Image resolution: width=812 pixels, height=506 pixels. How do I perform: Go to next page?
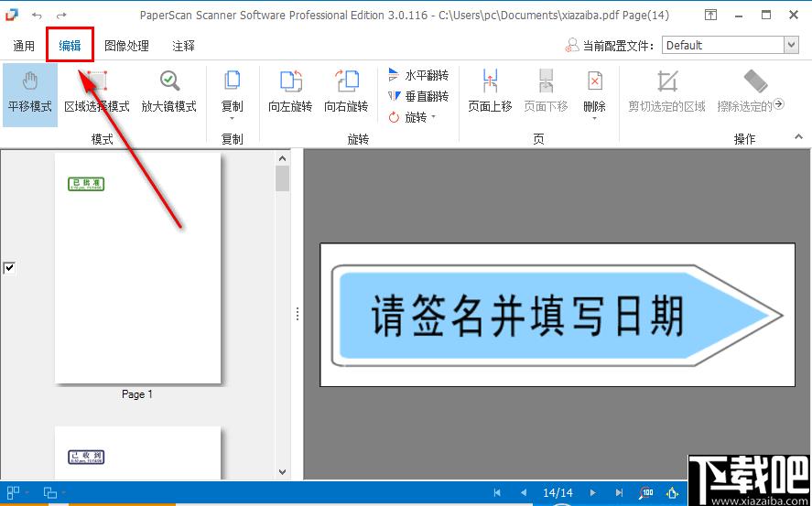593,492
